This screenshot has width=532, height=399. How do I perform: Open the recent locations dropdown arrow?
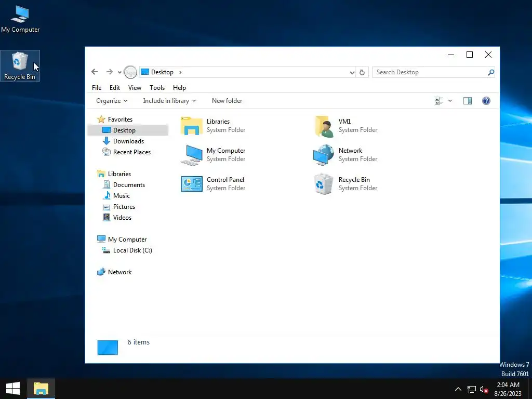click(x=119, y=72)
